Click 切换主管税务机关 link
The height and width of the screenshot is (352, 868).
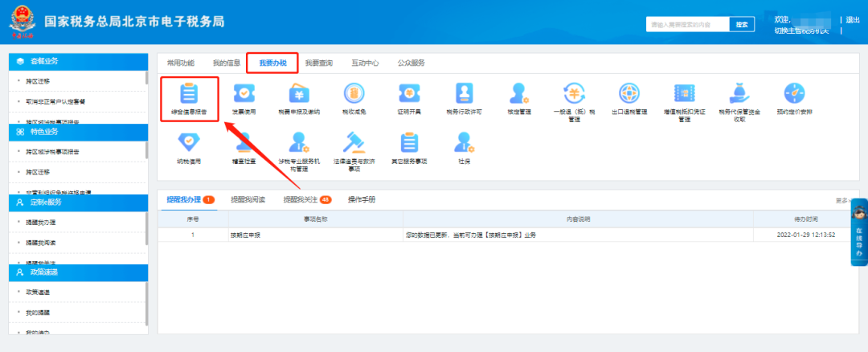[x=801, y=31]
